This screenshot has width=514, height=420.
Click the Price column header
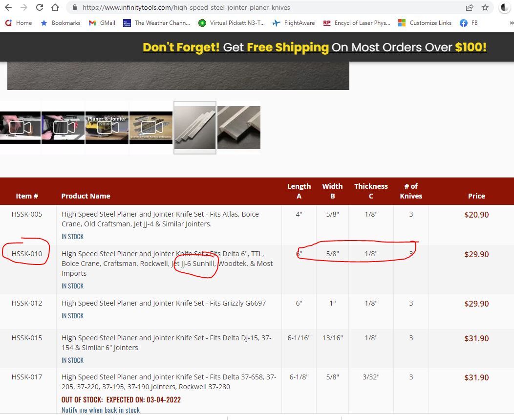click(476, 196)
